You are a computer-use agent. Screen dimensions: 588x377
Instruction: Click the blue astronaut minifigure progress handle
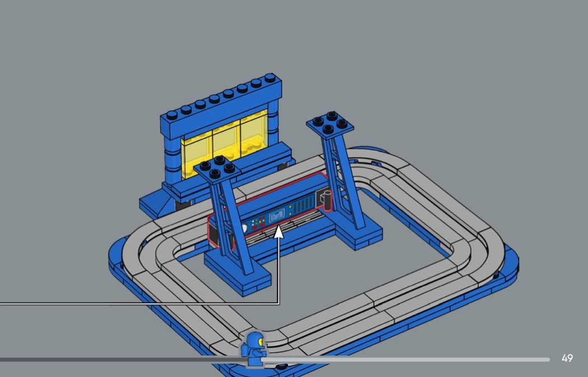(x=254, y=350)
